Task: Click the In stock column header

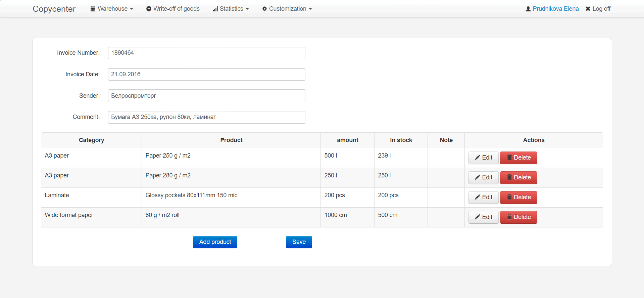Action: [x=401, y=140]
